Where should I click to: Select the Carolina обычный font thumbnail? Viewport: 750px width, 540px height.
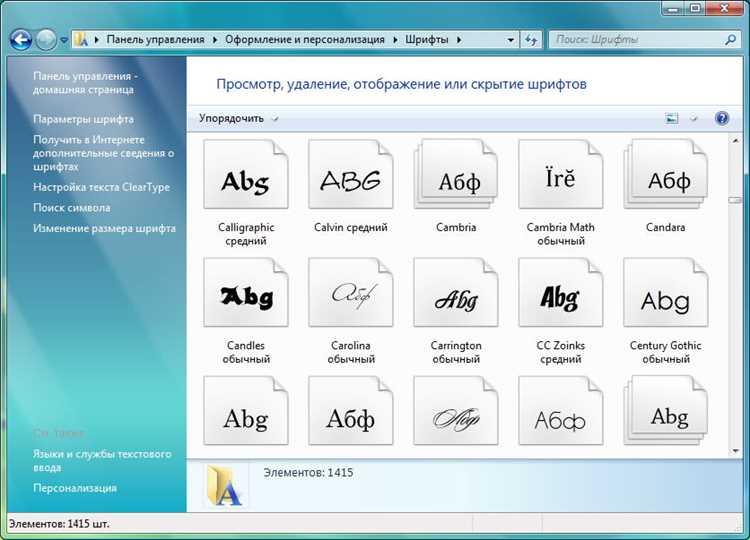pos(351,292)
